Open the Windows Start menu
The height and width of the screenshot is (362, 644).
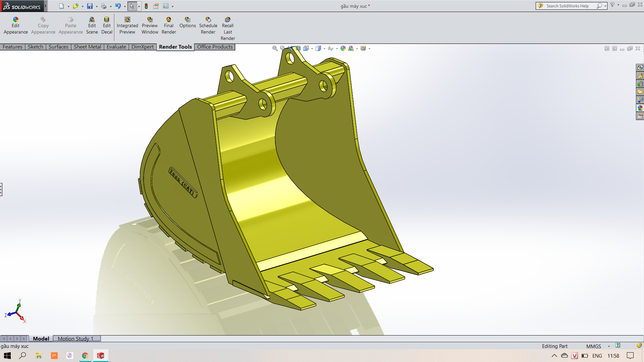coord(7,356)
